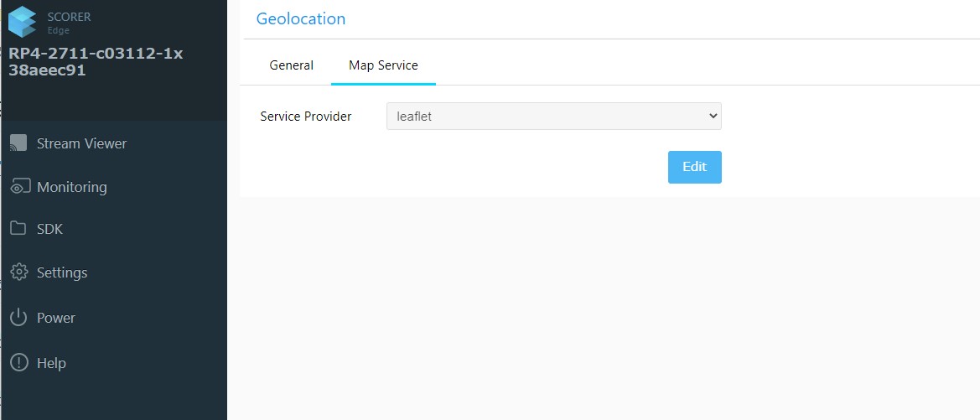Viewport: 980px width, 420px height.
Task: Open the Service Provider leaflet dropdown
Action: tap(545, 117)
